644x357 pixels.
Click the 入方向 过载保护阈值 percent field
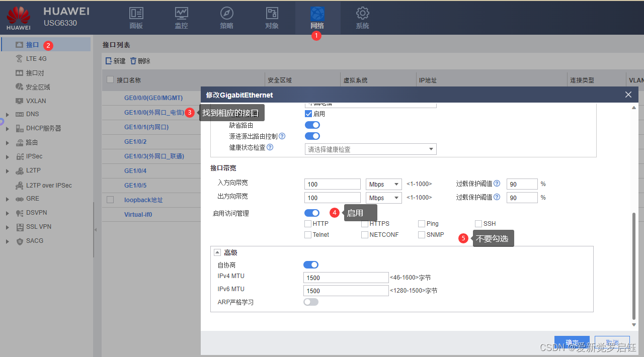click(x=522, y=184)
